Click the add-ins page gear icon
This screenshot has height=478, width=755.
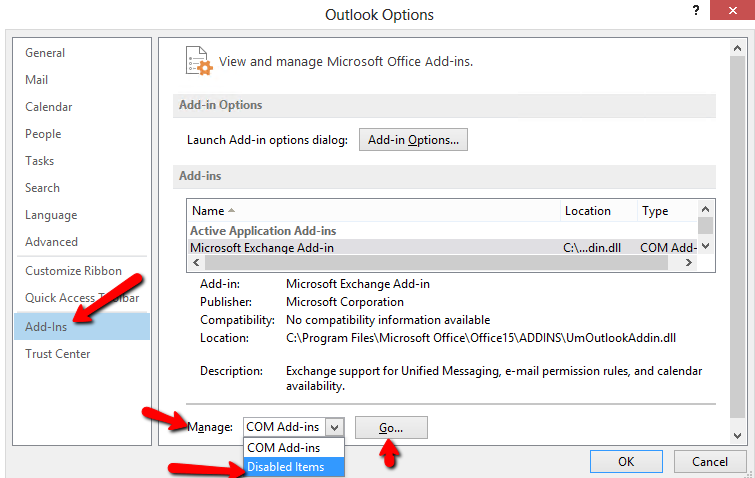[199, 61]
